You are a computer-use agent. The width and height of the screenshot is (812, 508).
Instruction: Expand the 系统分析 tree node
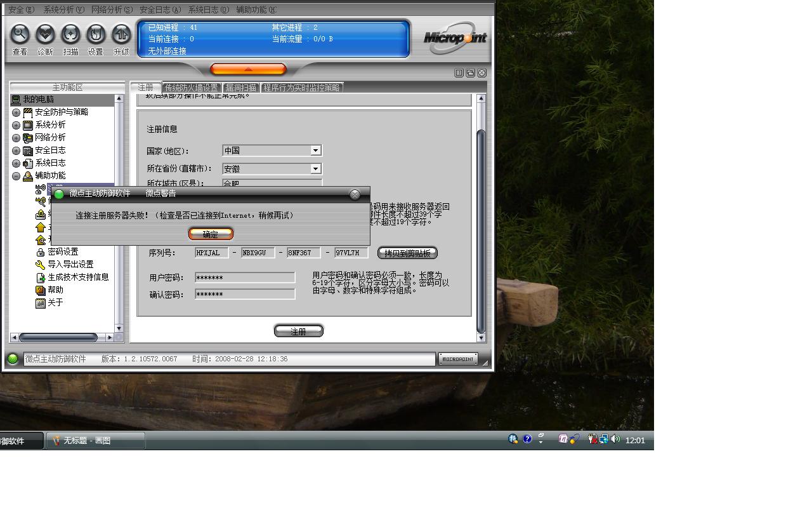16,125
